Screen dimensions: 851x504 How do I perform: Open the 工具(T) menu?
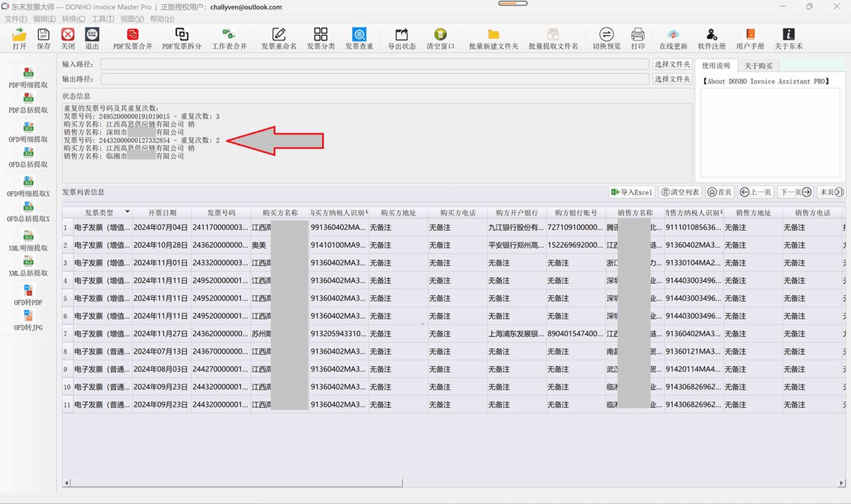(103, 19)
